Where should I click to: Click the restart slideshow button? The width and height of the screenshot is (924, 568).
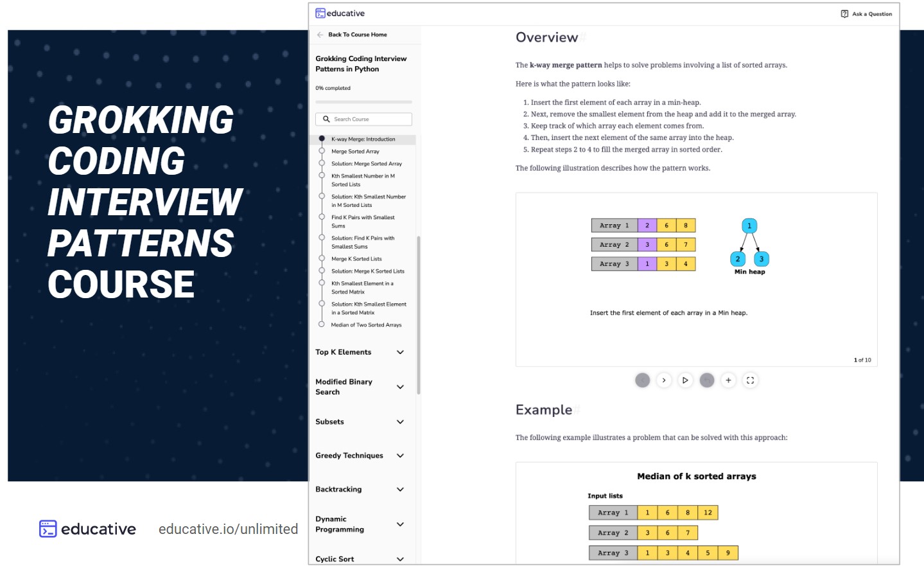point(707,380)
